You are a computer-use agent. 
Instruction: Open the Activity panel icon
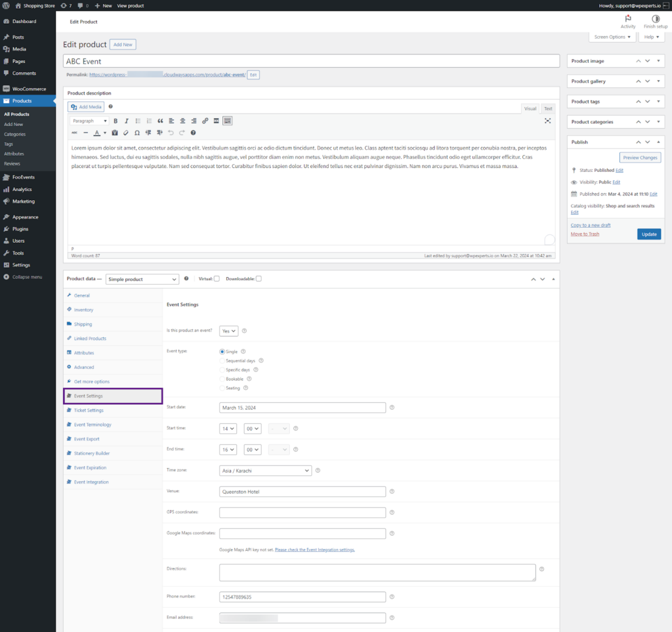(628, 18)
